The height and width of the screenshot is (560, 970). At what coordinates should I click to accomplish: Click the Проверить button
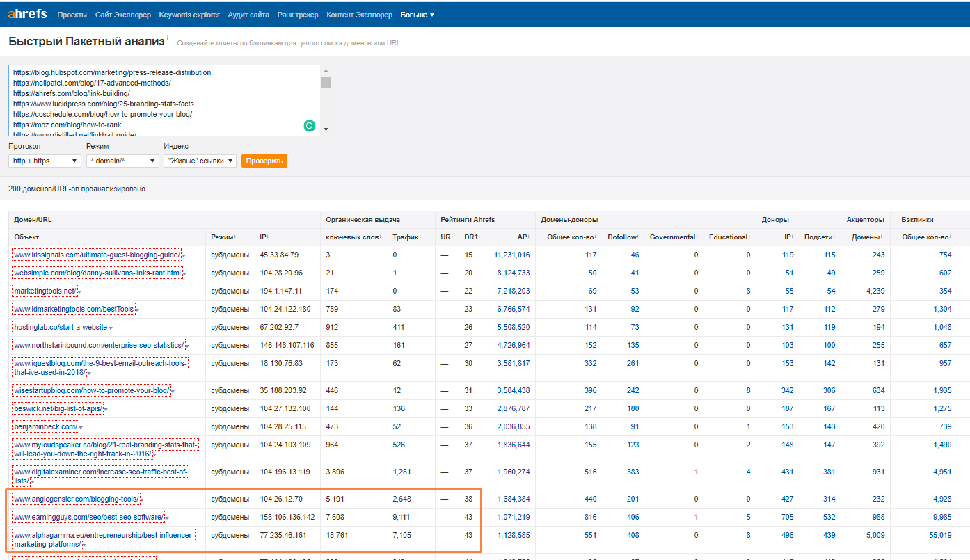point(264,161)
